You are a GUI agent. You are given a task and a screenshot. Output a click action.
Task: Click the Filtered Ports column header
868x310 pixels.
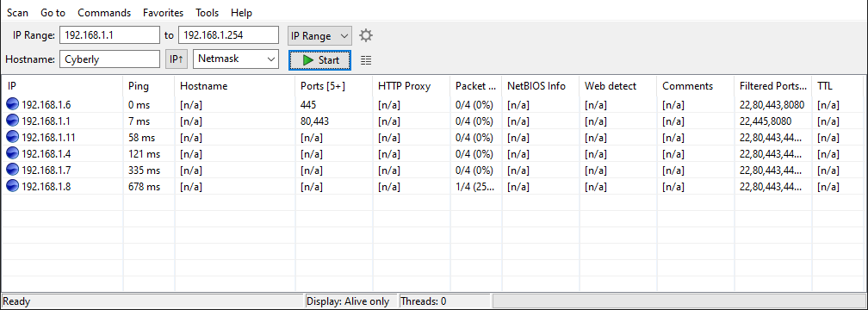tap(773, 86)
